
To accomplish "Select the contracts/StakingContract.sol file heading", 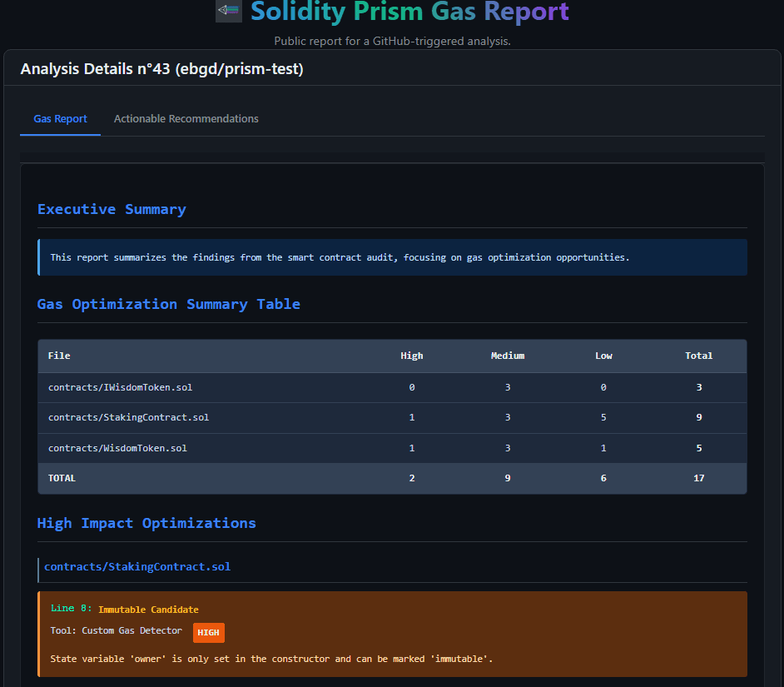I will click(137, 566).
